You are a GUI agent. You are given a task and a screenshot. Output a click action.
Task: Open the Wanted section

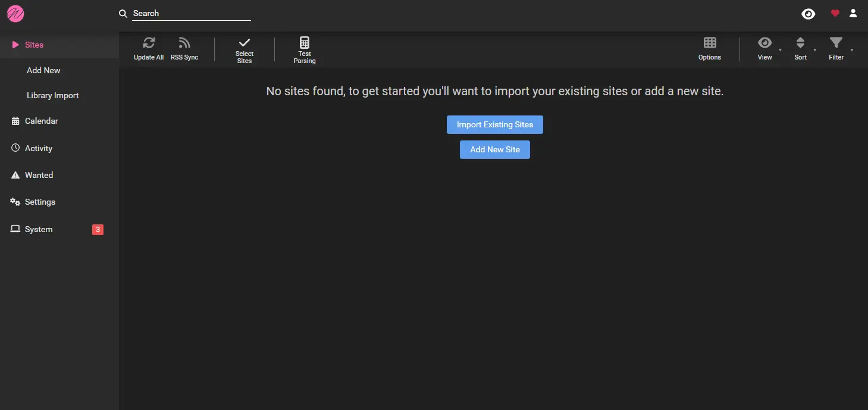[39, 174]
